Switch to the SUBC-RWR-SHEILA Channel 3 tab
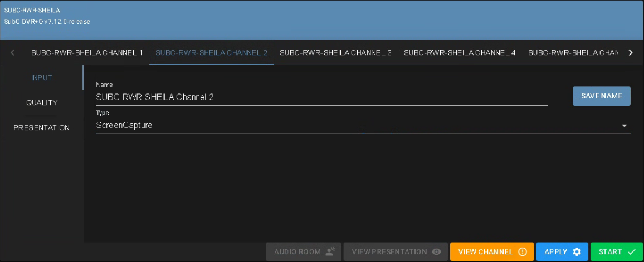Screen dimensions: 644x262 tap(335, 53)
